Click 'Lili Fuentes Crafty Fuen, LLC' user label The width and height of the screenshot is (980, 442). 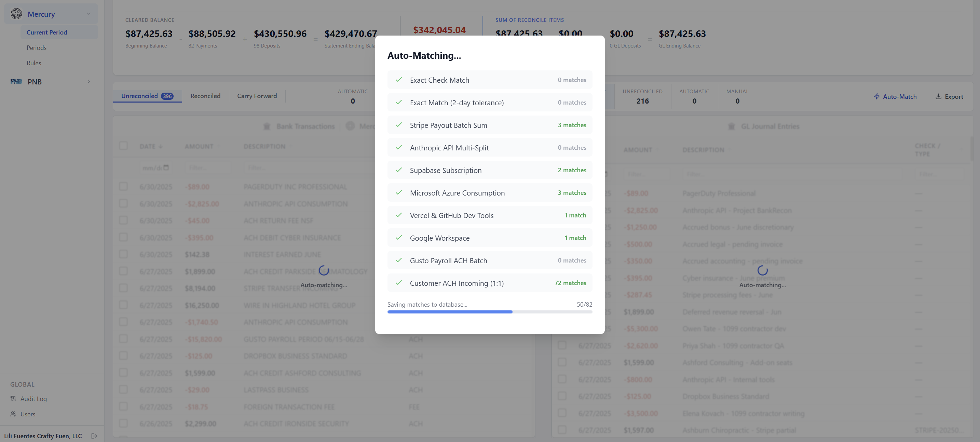[x=43, y=436]
